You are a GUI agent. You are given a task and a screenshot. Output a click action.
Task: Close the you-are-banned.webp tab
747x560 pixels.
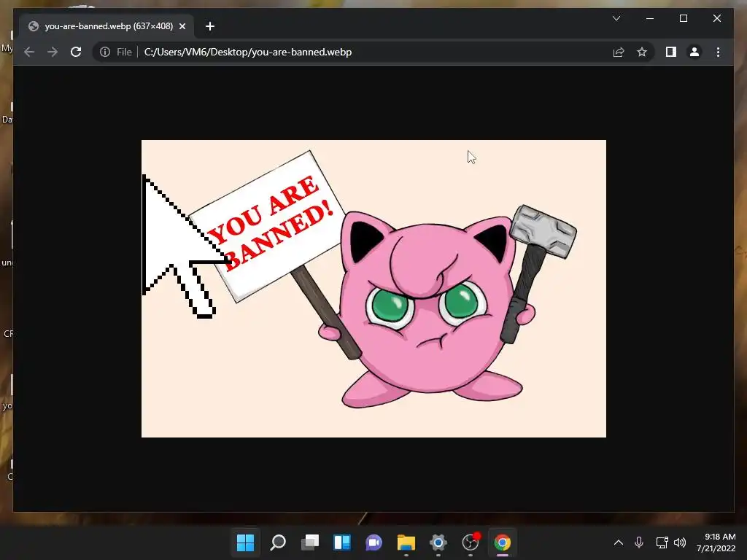click(182, 26)
